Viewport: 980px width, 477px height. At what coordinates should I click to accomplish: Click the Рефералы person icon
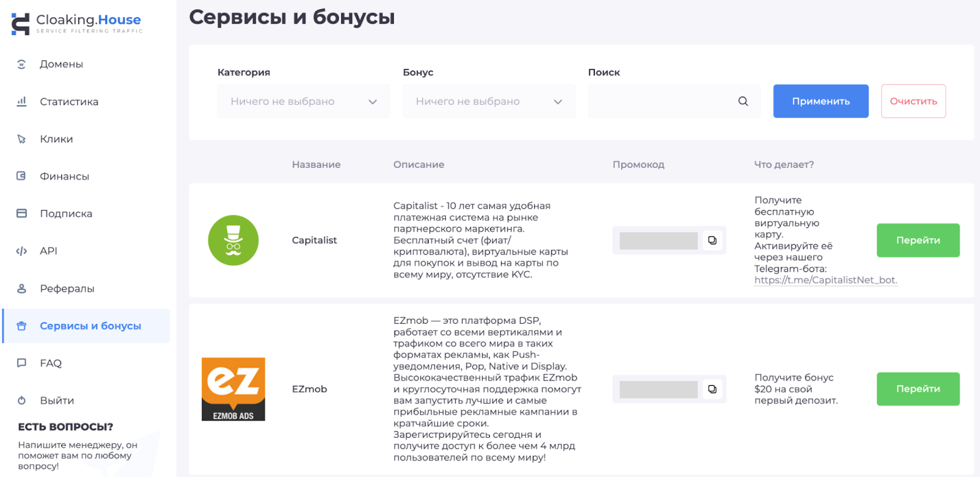[x=21, y=288]
